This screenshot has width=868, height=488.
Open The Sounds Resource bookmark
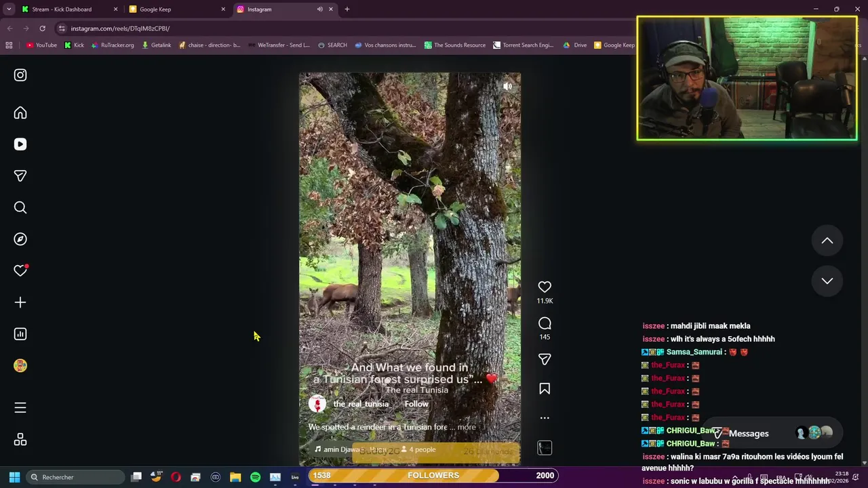coord(455,45)
